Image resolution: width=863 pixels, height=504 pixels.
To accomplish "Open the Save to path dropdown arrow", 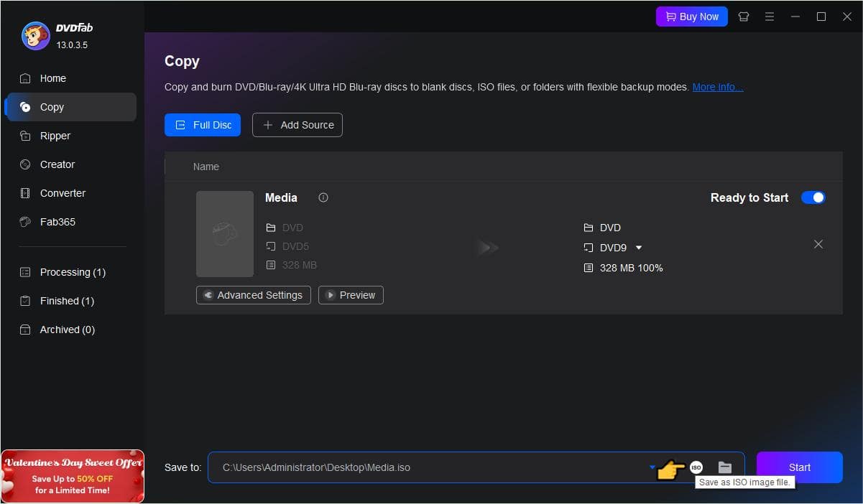I will coord(652,467).
